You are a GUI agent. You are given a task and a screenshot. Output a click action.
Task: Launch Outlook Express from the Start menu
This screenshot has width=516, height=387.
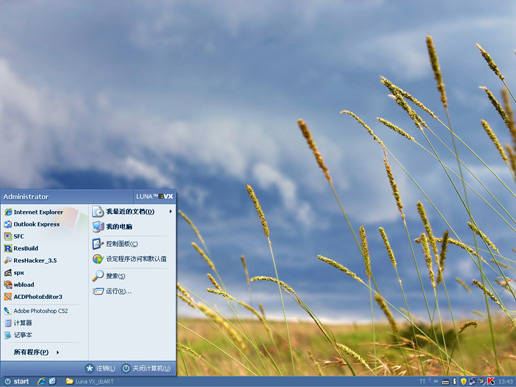[x=32, y=224]
